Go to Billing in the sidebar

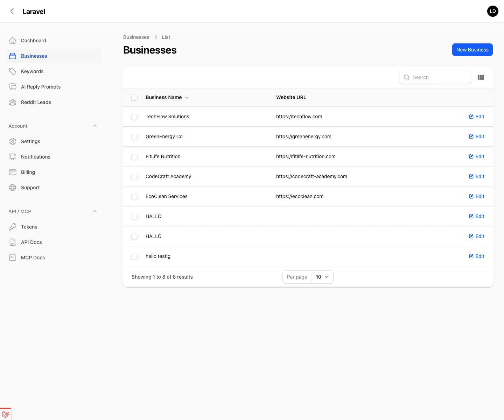click(28, 172)
